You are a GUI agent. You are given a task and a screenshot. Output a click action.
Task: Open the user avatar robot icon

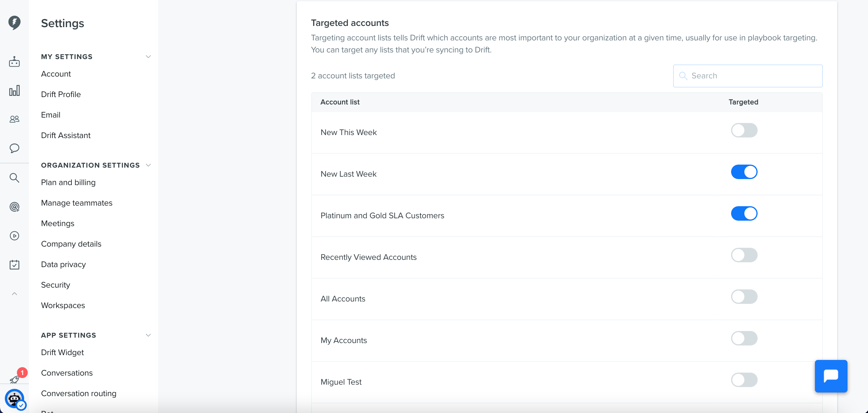[14, 399]
